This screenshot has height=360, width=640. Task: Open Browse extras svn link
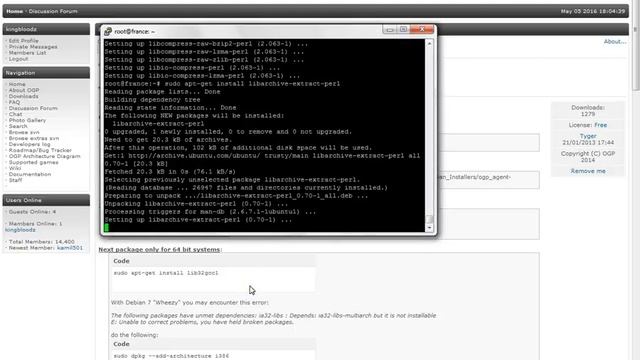pyautogui.click(x=34, y=138)
